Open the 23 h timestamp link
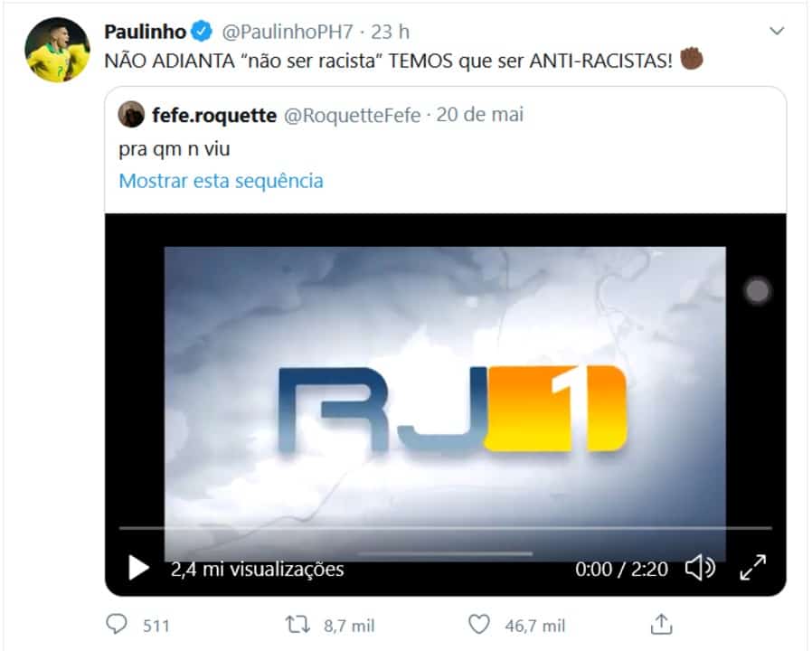 click(x=390, y=33)
